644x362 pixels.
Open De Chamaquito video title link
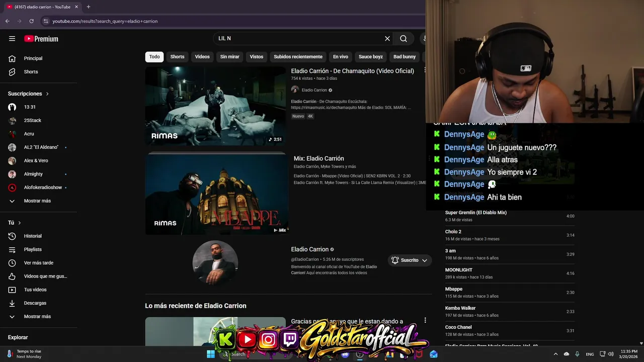click(x=352, y=71)
